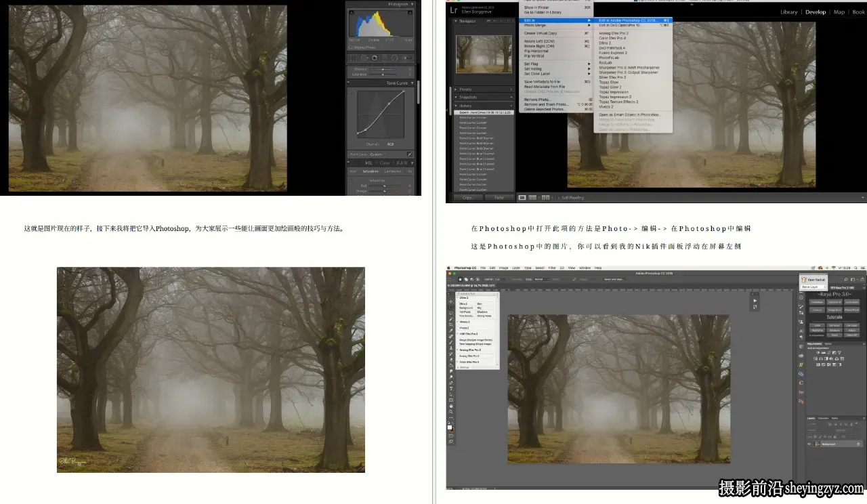Click the green ff plugin icon in Photoshop dock
867x504 pixels.
point(801,364)
